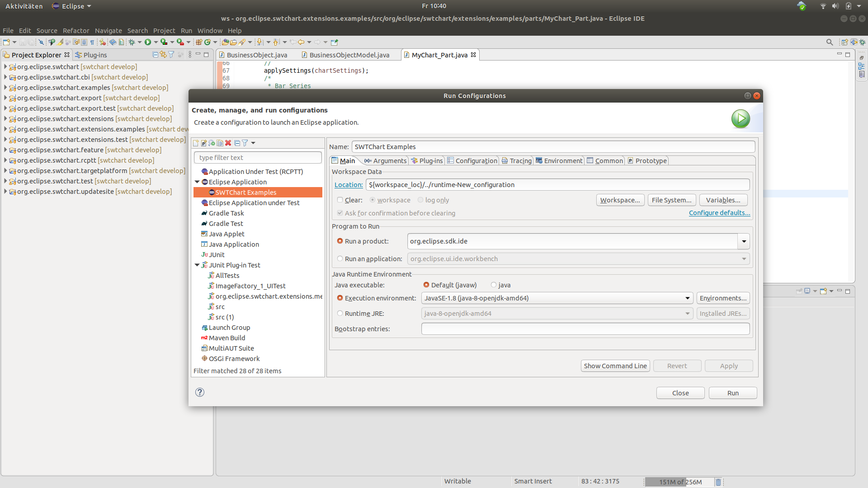Switch to the Plug-ins tab in dialog
The image size is (868, 488).
(427, 160)
